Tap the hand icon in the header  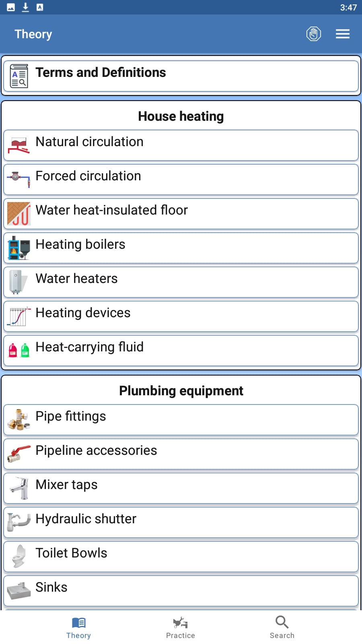click(x=313, y=34)
